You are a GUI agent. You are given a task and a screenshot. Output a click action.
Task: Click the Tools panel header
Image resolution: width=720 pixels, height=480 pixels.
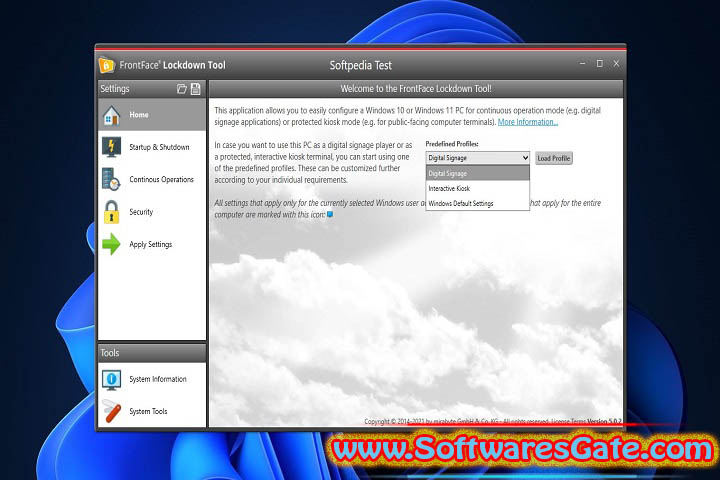click(x=152, y=353)
